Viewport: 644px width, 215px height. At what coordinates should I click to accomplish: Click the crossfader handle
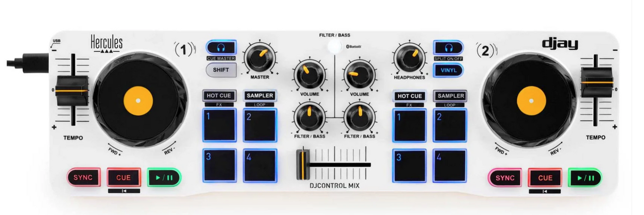click(303, 164)
